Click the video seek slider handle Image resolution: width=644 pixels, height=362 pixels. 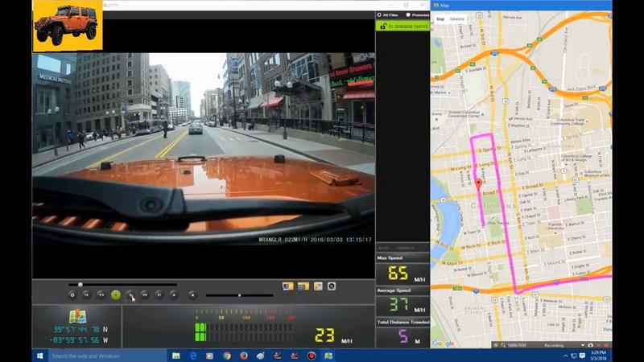coord(80,285)
